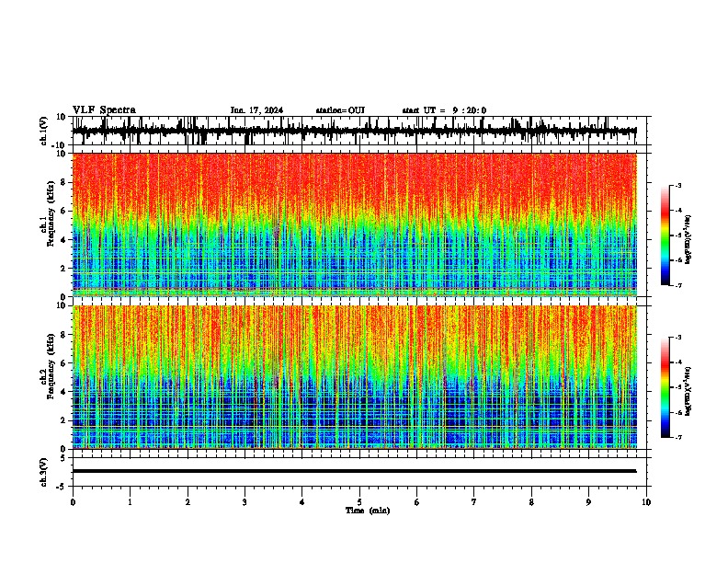Viewport: 728px width, 563px height.
Task: Click the ch.1 color bar log(PSD) label
Action: (688, 240)
